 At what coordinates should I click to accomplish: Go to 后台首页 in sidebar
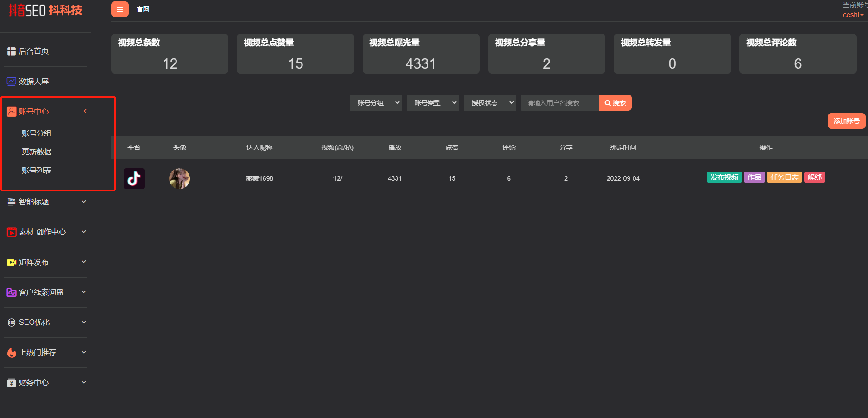(34, 51)
